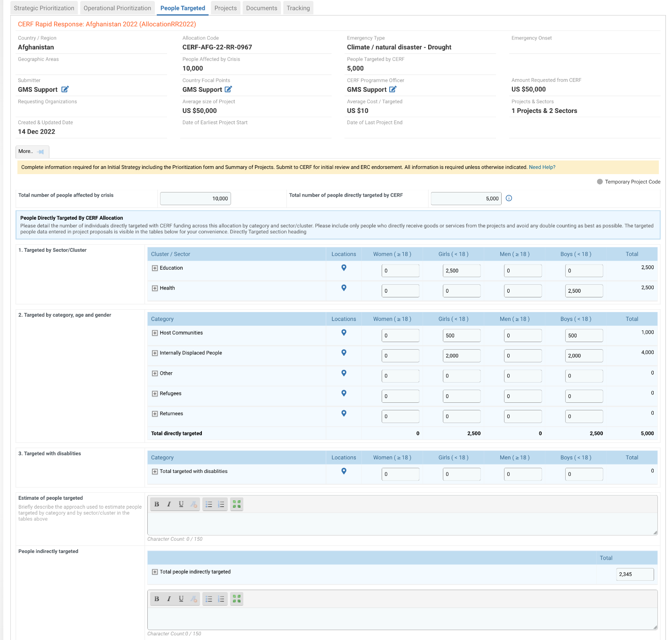Edit the Submitter GMS Support entry
The image size is (672, 640).
65,89
